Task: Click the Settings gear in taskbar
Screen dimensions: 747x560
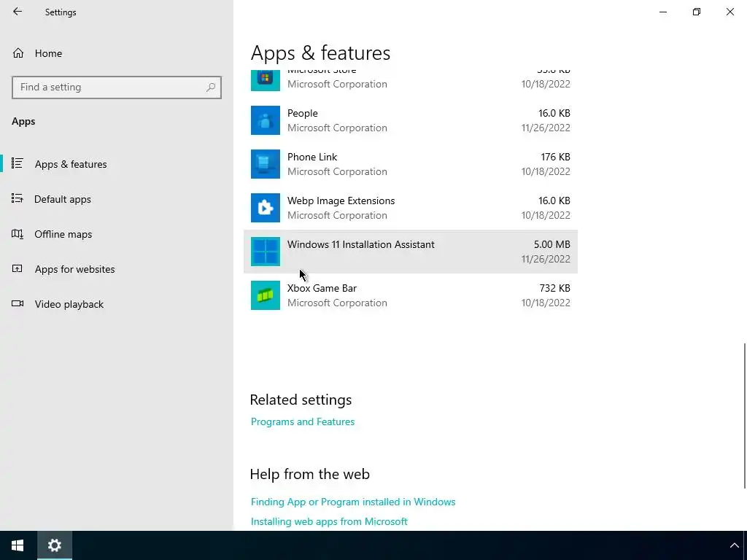Action: pyautogui.click(x=55, y=545)
